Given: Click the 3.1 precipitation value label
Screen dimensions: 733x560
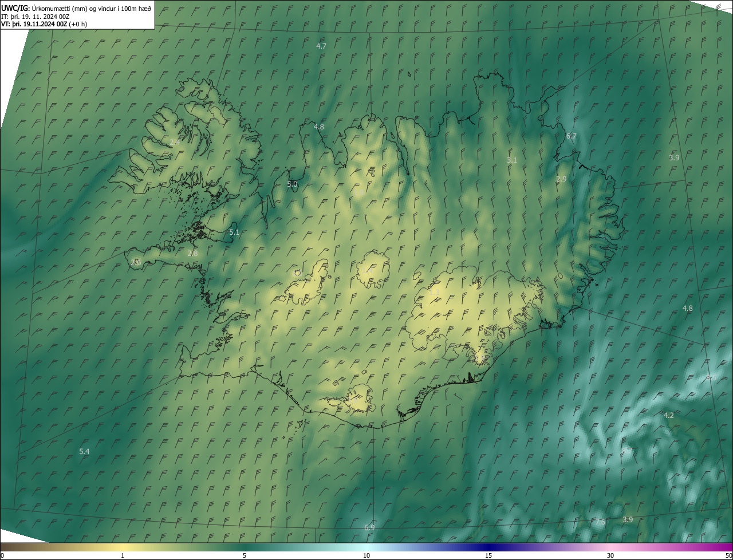Looking at the screenshot, I should pyautogui.click(x=512, y=160).
